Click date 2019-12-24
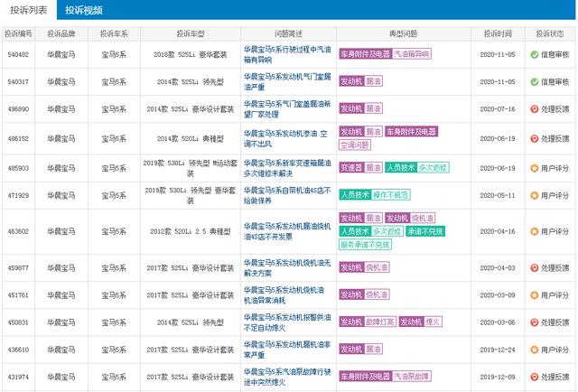578x392 pixels. click(498, 350)
